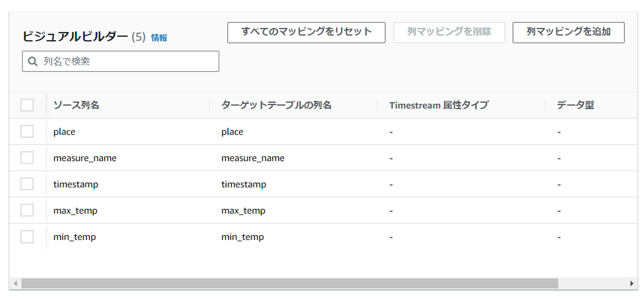Check the place row checkbox
The width and height of the screenshot is (644, 299).
point(27,132)
